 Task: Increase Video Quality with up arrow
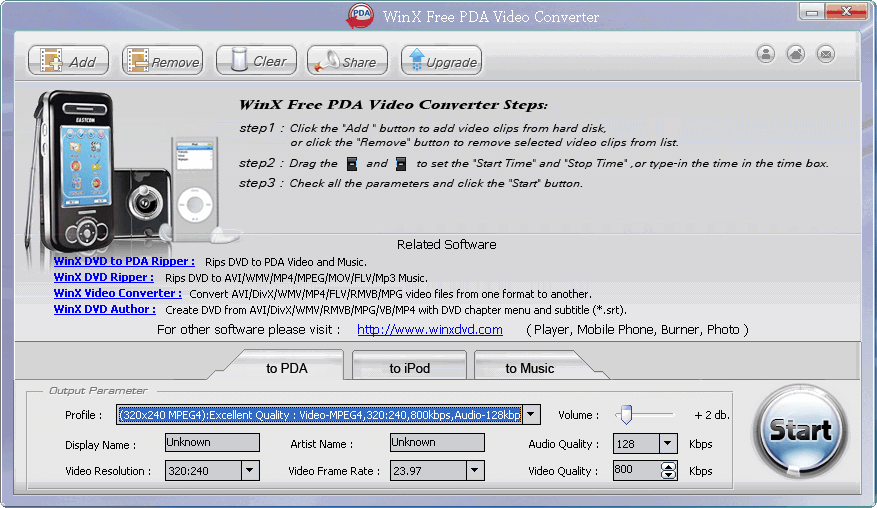click(668, 465)
